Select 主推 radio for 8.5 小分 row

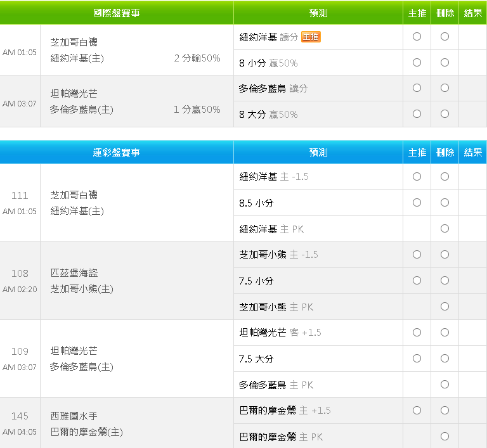pos(417,203)
